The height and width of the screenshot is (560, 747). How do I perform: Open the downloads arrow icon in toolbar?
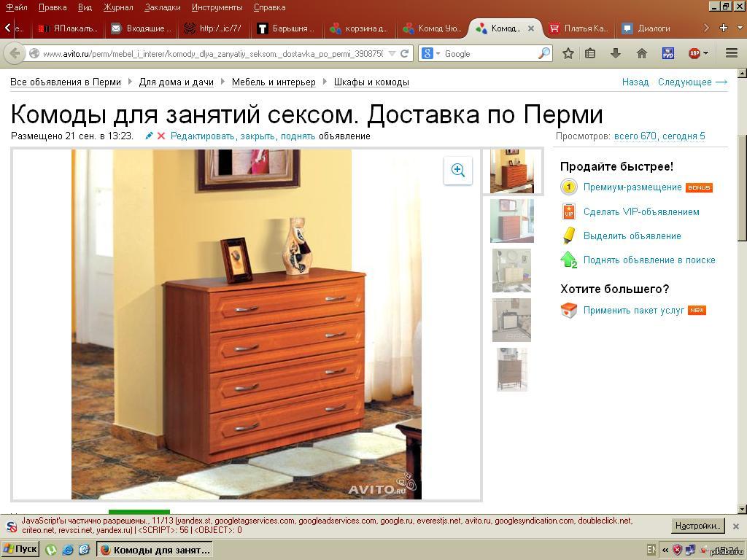tap(616, 53)
